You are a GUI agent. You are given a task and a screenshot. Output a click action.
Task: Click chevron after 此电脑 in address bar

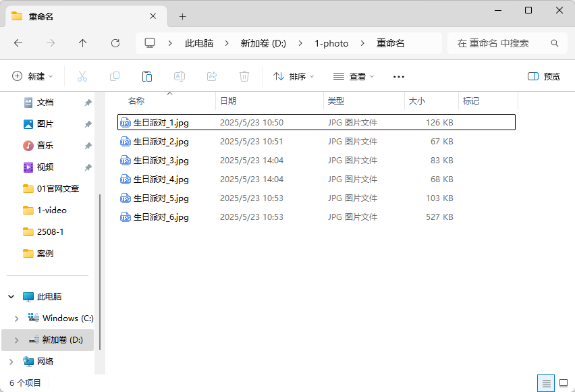pos(227,43)
